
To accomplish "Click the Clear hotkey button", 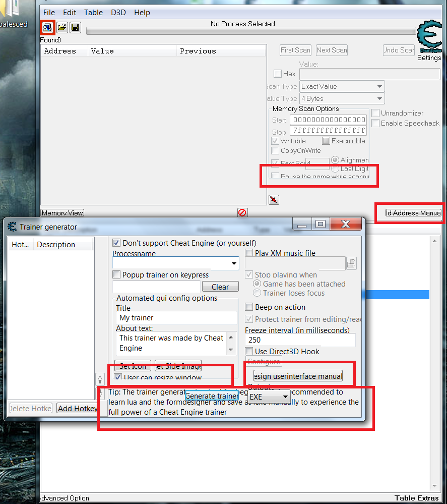I will point(220,287).
